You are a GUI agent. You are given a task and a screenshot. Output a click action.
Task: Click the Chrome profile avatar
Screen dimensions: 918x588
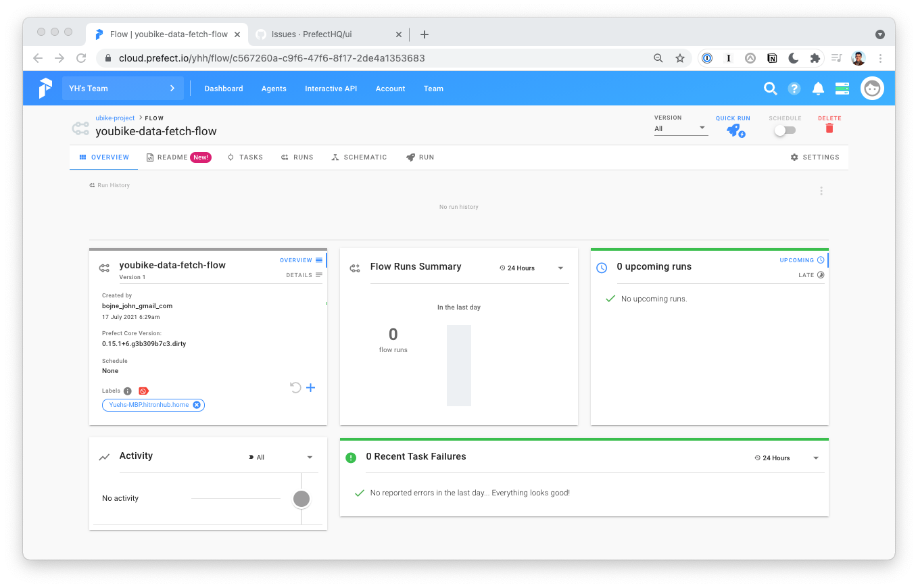(x=859, y=58)
